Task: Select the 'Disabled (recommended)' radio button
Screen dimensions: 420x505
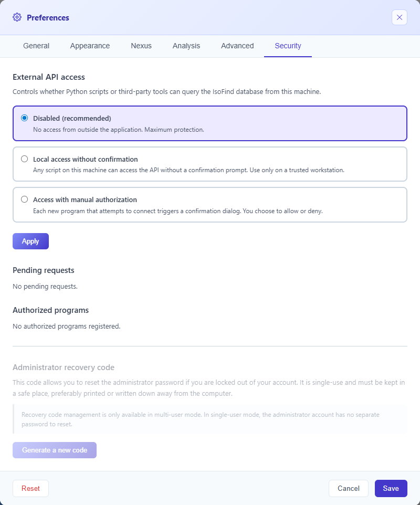Action: pos(24,118)
